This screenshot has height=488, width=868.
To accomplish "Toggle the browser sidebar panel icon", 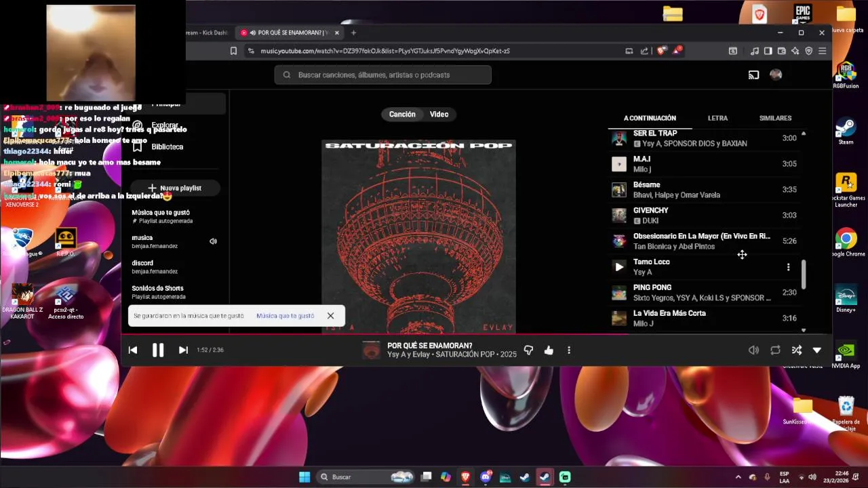I will click(x=768, y=51).
